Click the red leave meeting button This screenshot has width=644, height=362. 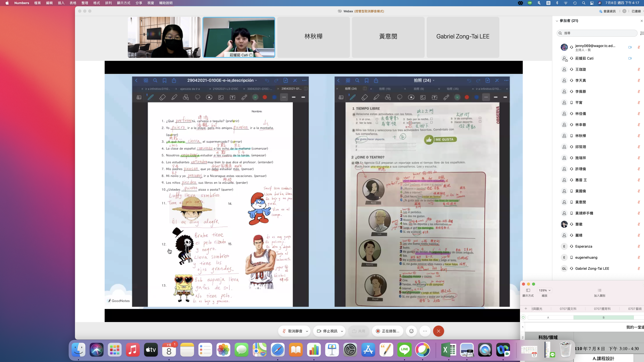point(438,331)
